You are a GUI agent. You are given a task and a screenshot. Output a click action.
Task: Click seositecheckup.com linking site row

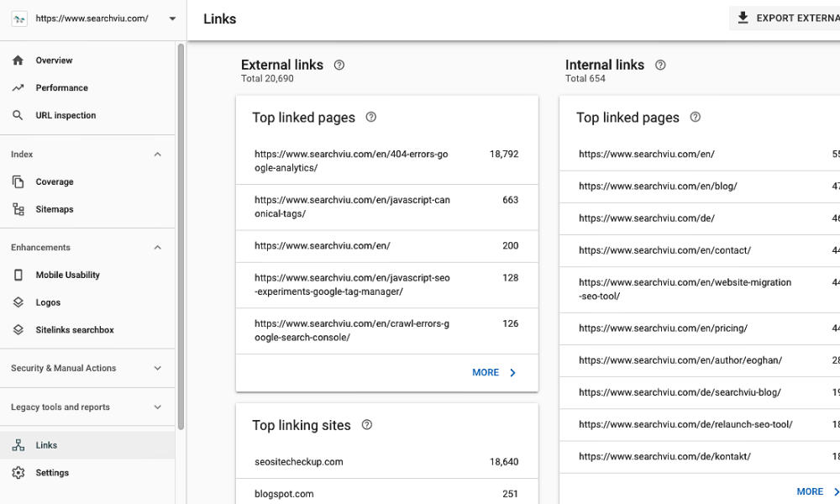click(386, 462)
